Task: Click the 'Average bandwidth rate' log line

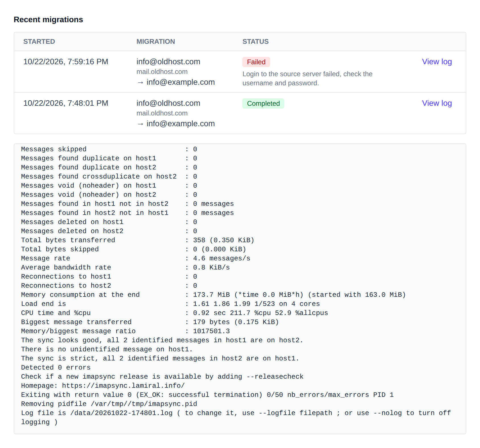Action: coord(125,267)
